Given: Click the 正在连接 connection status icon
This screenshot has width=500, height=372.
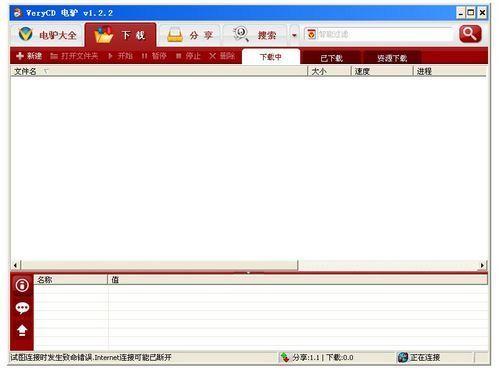Looking at the screenshot, I should (x=403, y=357).
